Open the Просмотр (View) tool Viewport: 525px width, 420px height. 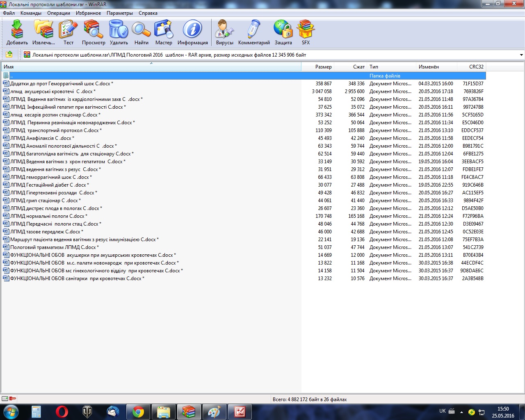click(94, 32)
